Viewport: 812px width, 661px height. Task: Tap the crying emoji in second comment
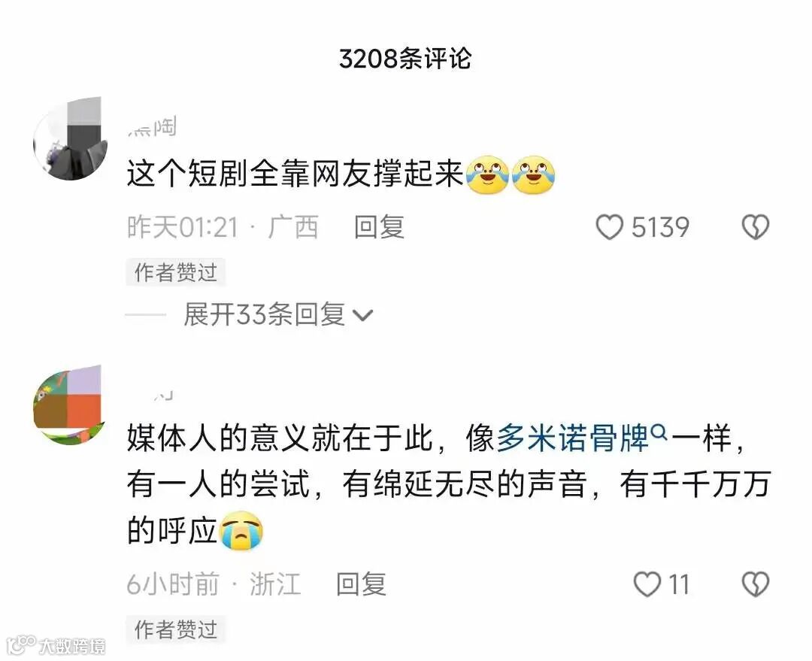[241, 530]
